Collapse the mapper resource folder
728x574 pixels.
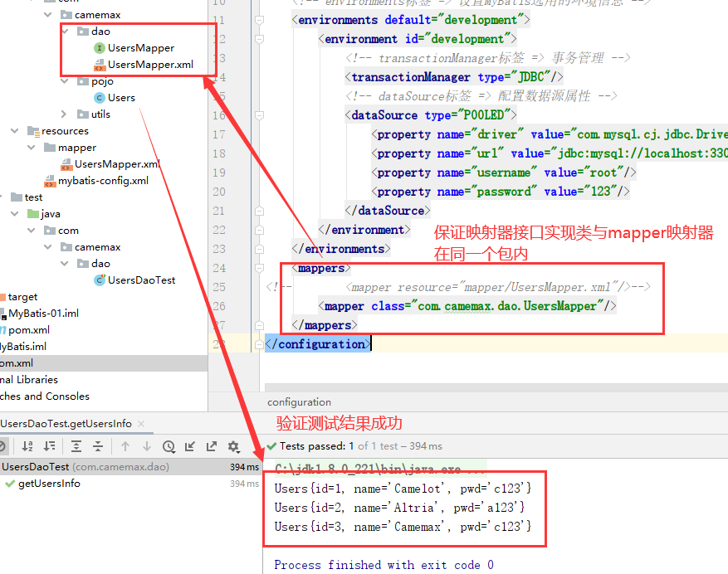(32, 148)
